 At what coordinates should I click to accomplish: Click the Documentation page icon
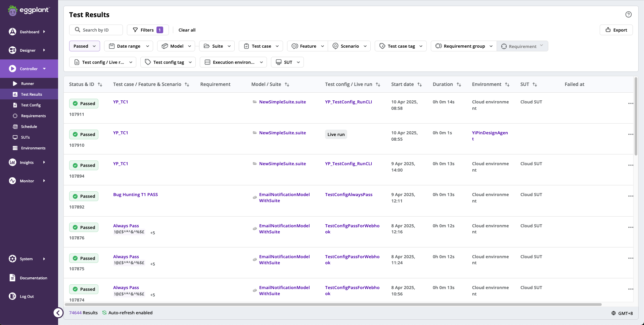pos(12,278)
